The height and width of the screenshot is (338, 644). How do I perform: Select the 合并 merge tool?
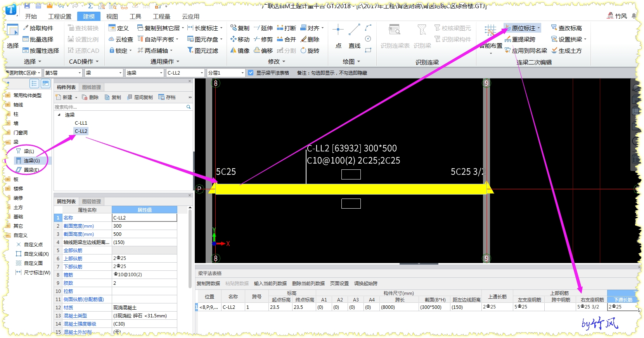coord(286,39)
